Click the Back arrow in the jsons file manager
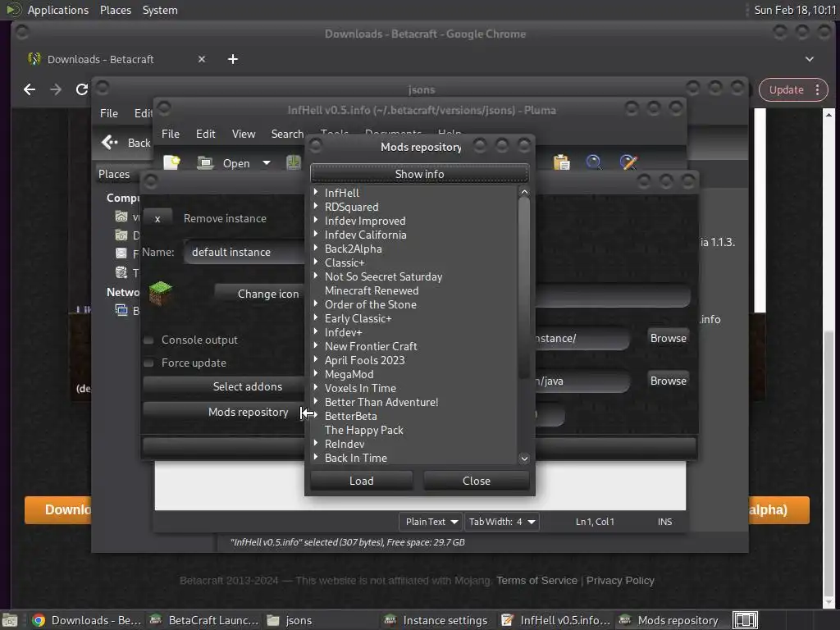 [110, 143]
